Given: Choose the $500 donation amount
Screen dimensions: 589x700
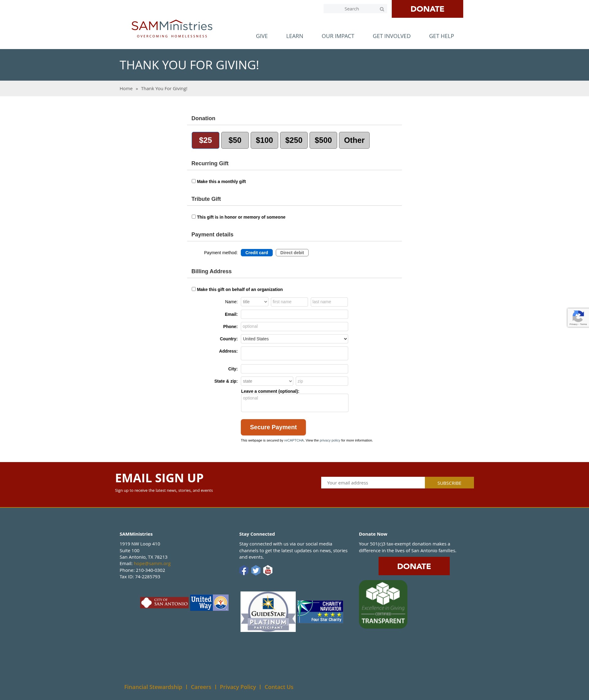Looking at the screenshot, I should pos(323,140).
